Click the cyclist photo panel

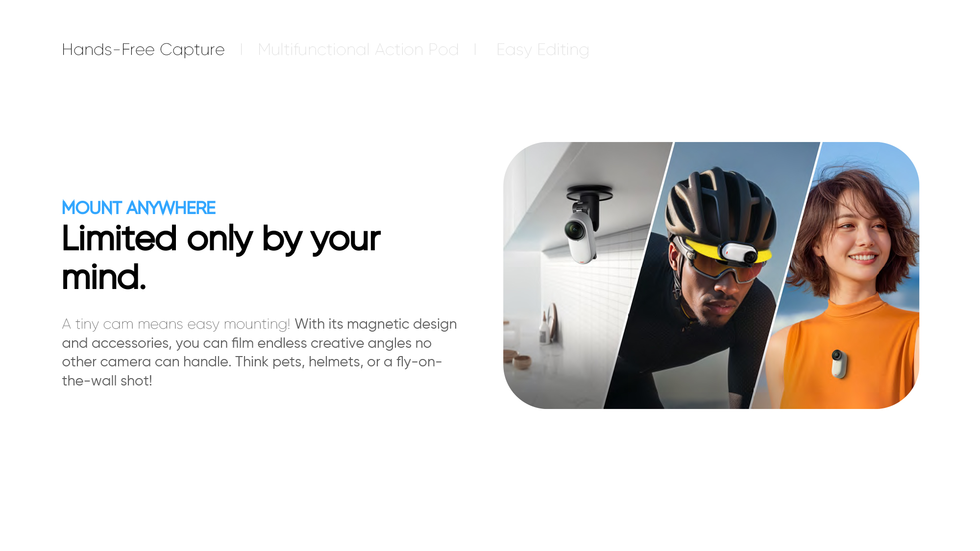pyautogui.click(x=710, y=275)
